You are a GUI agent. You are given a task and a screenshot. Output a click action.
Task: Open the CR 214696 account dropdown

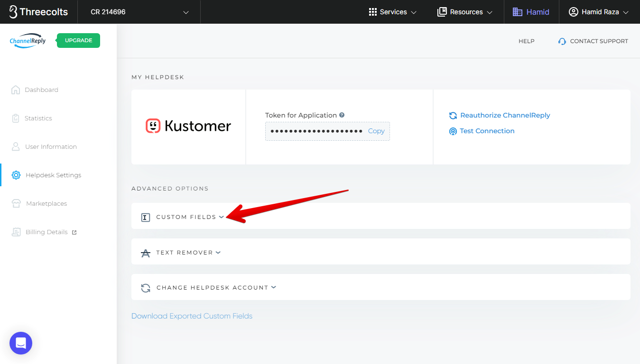140,12
